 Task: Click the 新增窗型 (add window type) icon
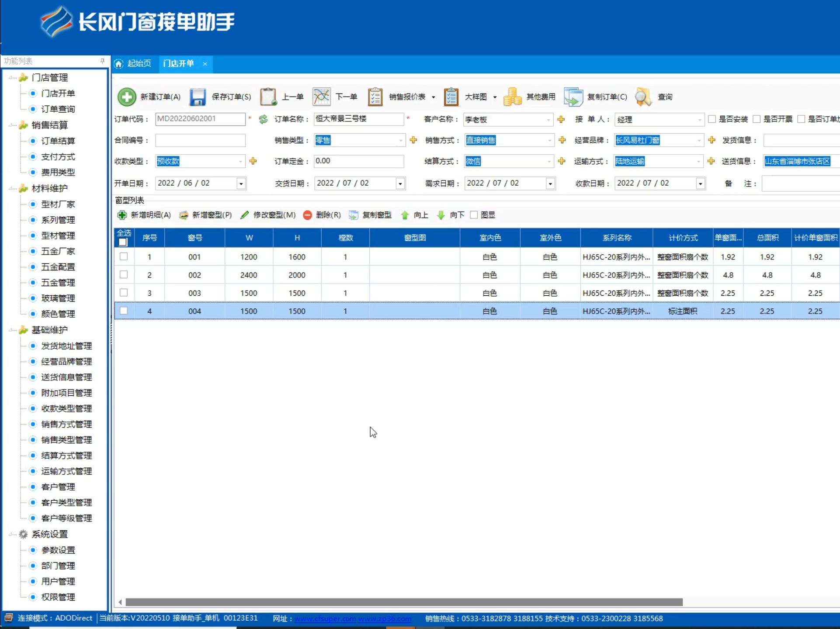[184, 215]
